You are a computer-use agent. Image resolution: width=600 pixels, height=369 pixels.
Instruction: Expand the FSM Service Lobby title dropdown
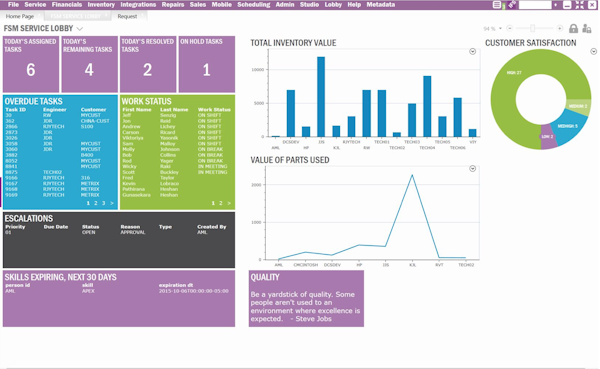tap(80, 29)
